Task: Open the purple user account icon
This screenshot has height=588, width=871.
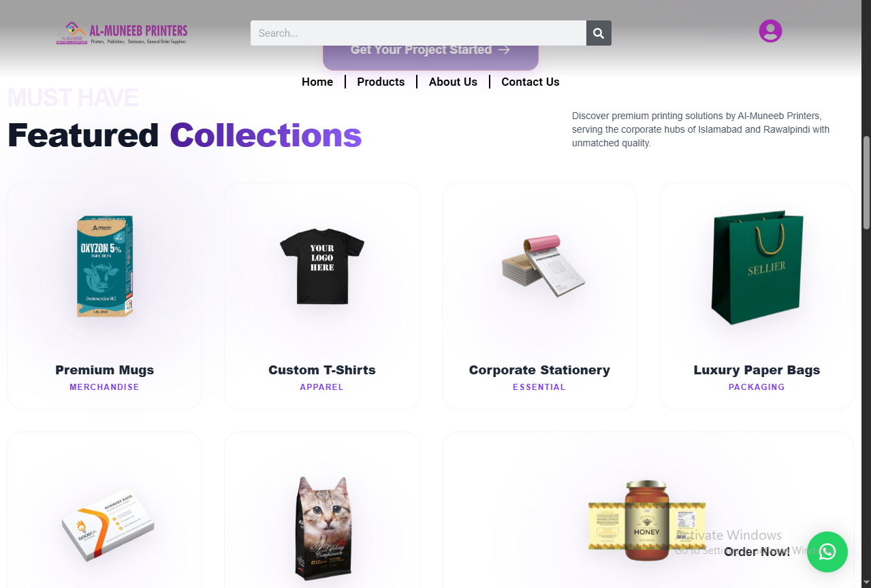Action: (x=770, y=31)
